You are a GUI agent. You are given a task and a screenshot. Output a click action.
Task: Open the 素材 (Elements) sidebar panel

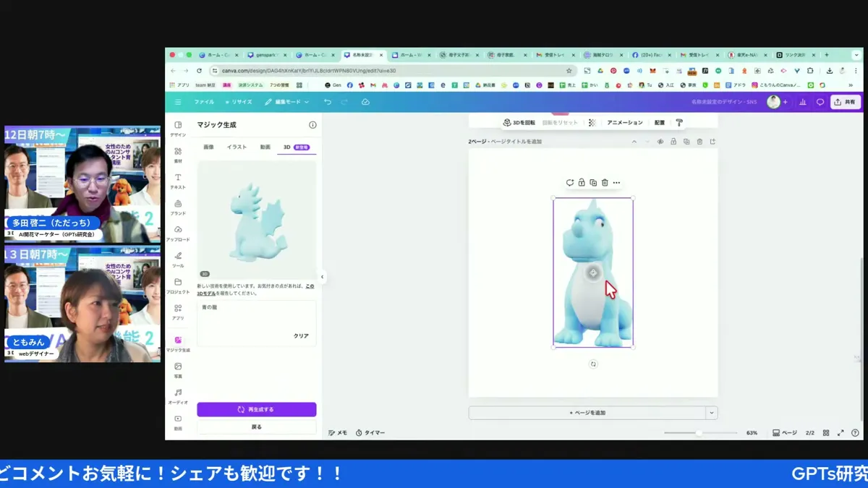178,155
